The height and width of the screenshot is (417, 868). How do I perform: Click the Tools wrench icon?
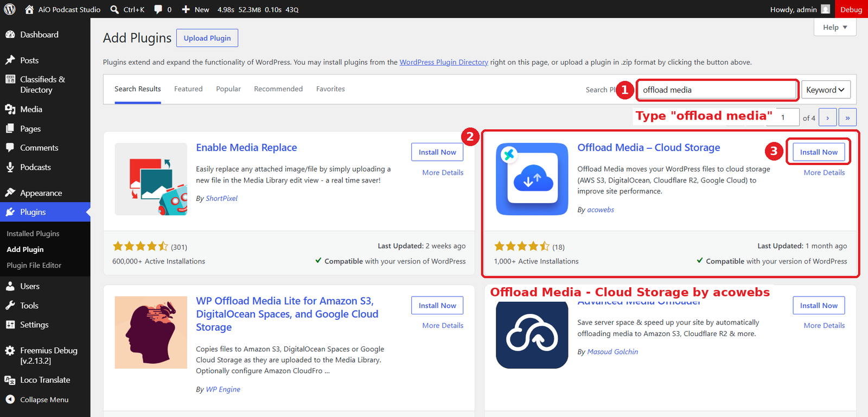[10, 305]
